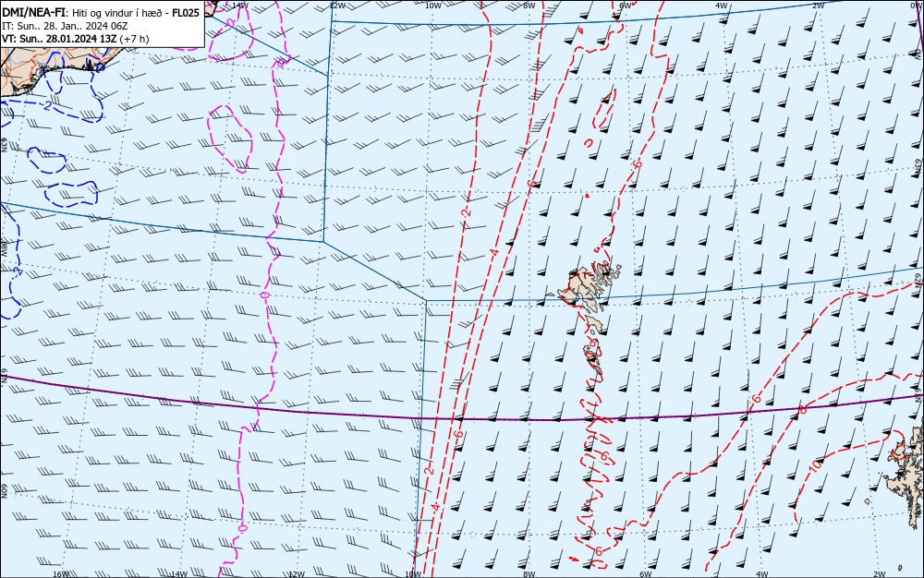
Task: Click the 4W label along the bottom edge
Action: pyautogui.click(x=761, y=574)
